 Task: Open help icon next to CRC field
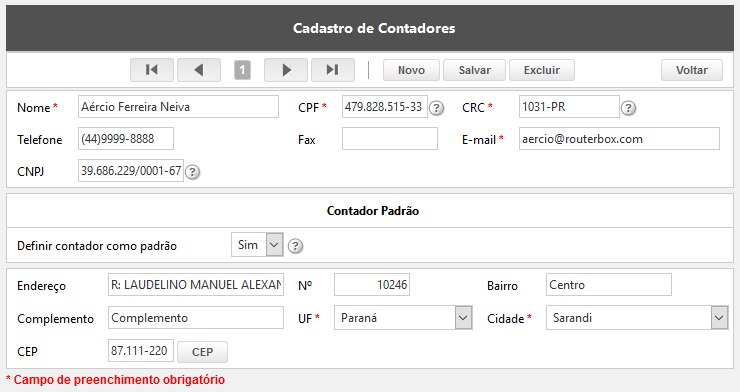point(628,108)
